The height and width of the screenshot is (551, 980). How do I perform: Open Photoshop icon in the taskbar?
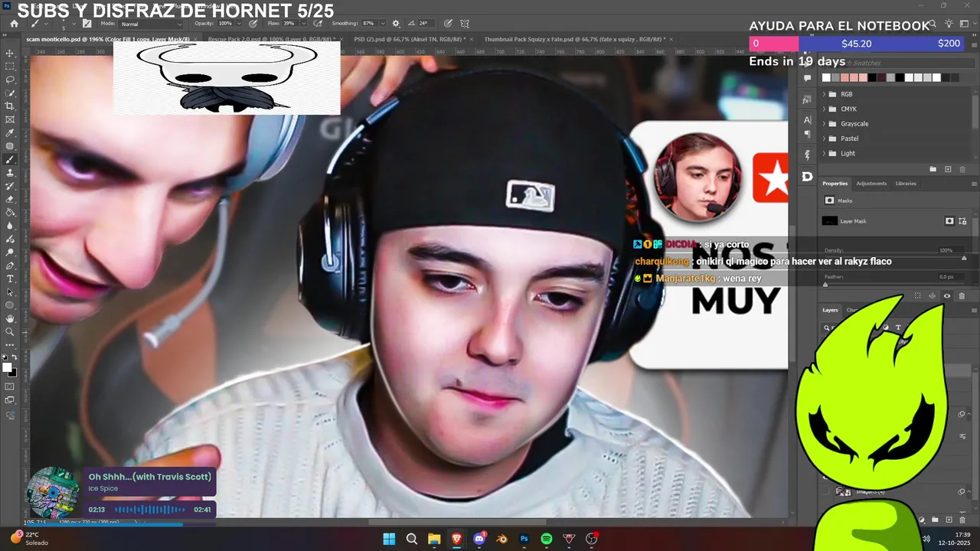pyautogui.click(x=524, y=539)
